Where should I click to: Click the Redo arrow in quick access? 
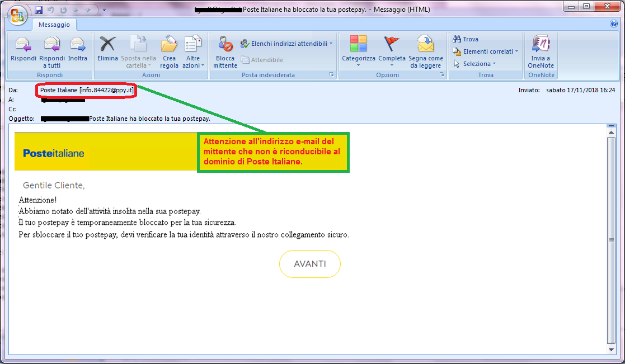[63, 10]
